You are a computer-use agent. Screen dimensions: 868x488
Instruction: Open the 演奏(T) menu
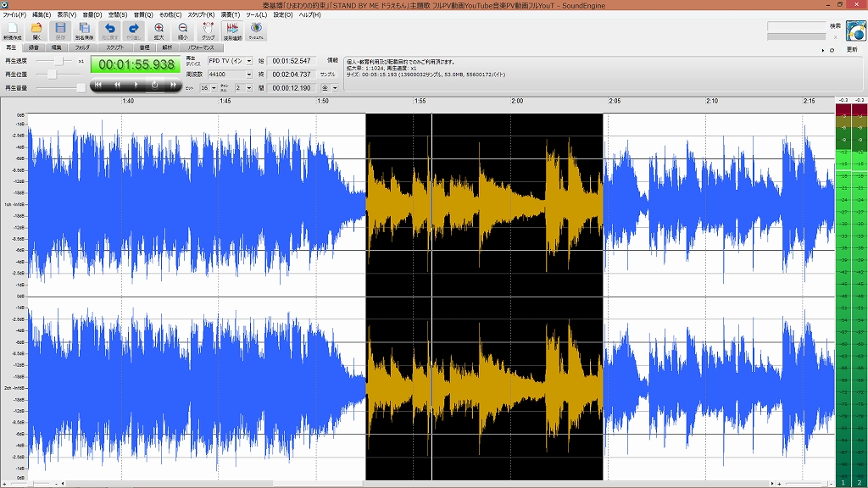click(231, 15)
